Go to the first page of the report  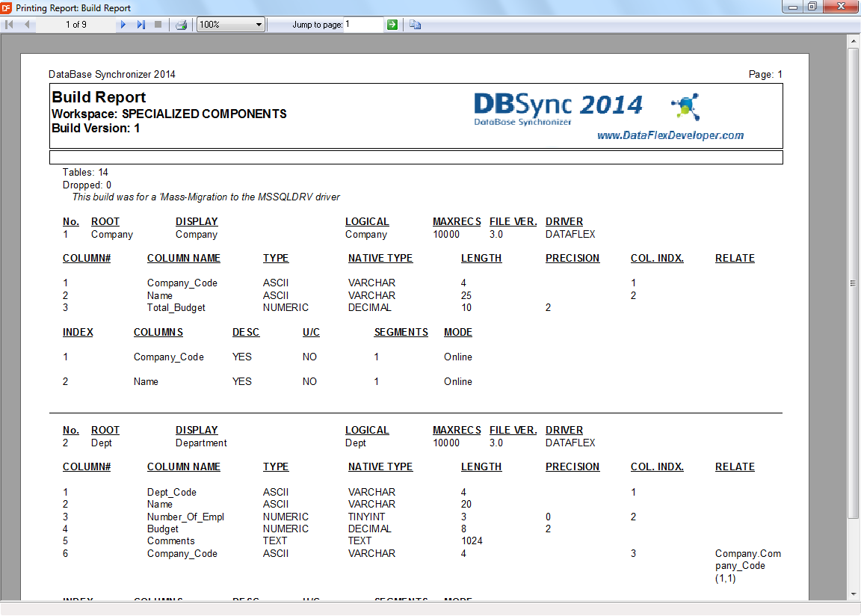click(10, 25)
